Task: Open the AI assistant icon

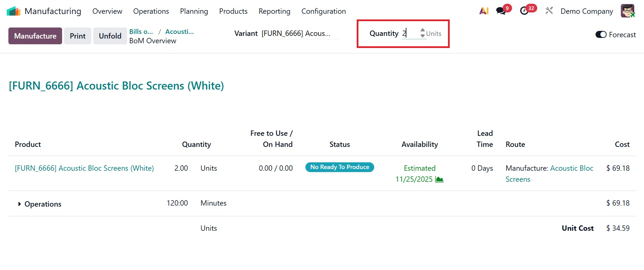Action: (x=484, y=11)
